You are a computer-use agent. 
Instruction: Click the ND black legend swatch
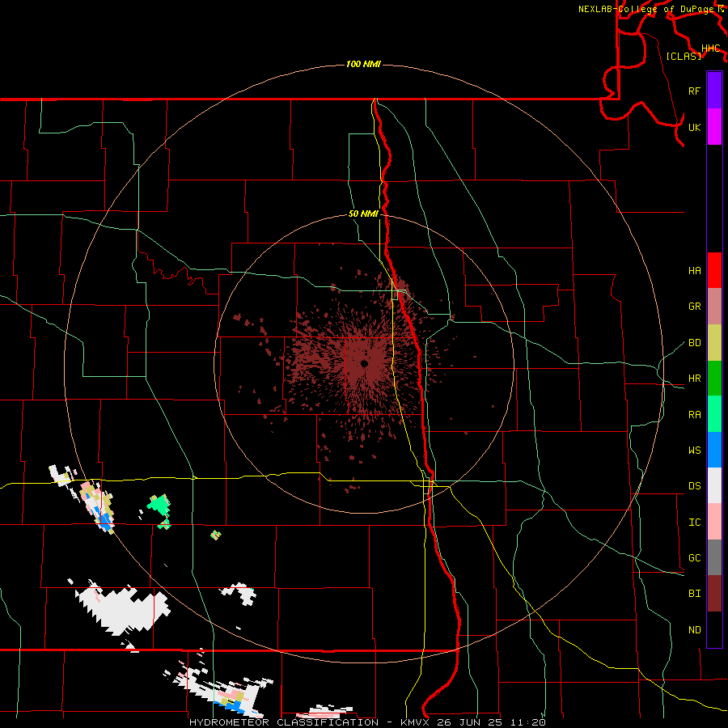(714, 629)
